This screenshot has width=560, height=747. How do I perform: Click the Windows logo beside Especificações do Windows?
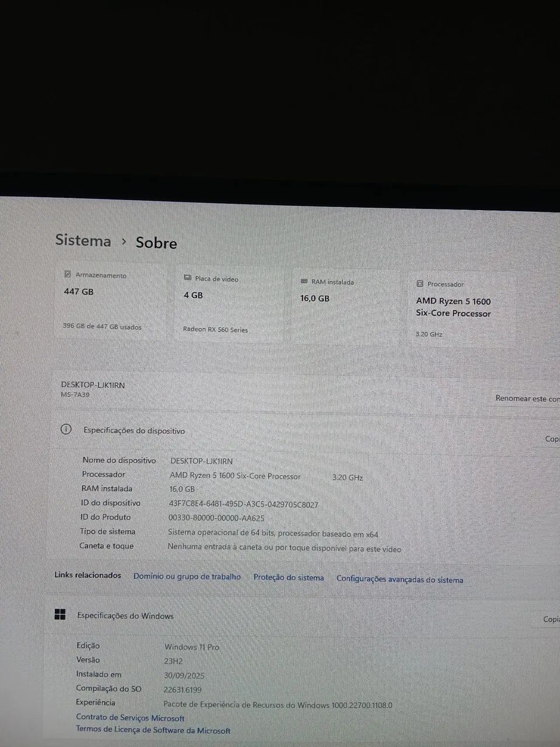[60, 614]
